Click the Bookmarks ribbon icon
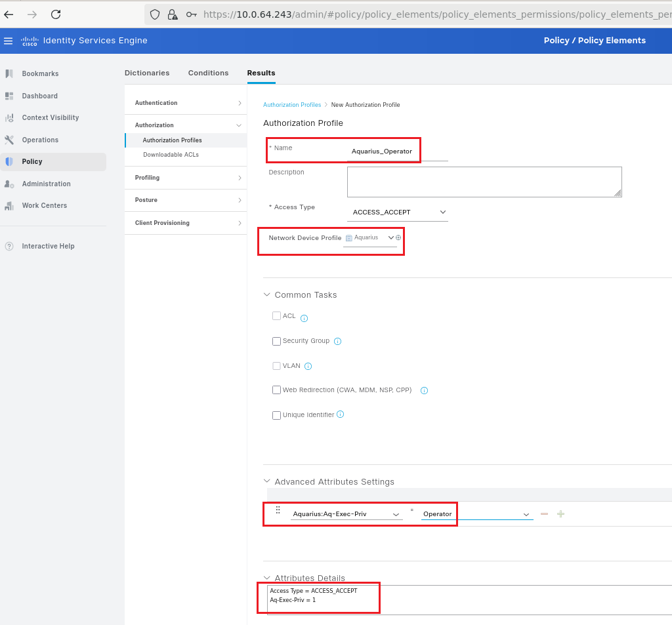 tap(9, 73)
